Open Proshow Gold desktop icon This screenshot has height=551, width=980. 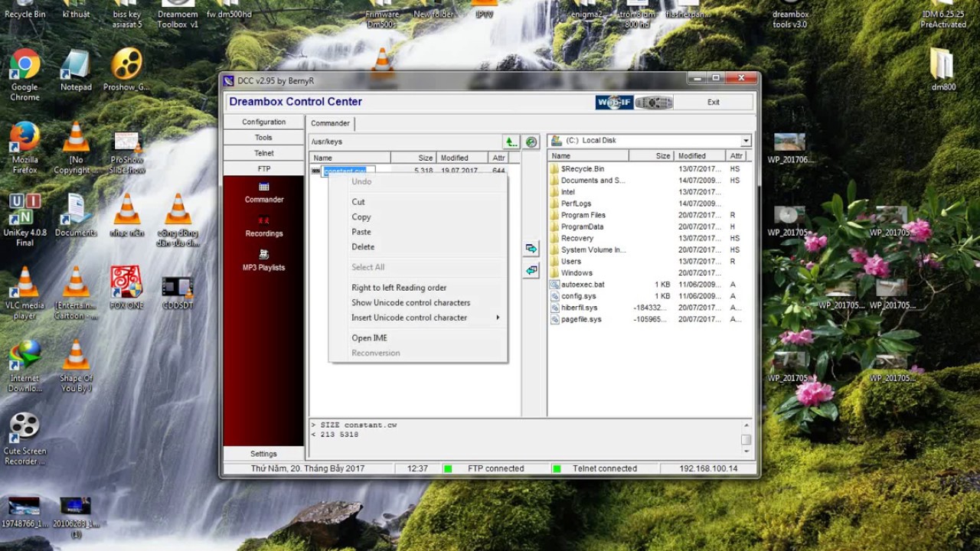pos(126,70)
